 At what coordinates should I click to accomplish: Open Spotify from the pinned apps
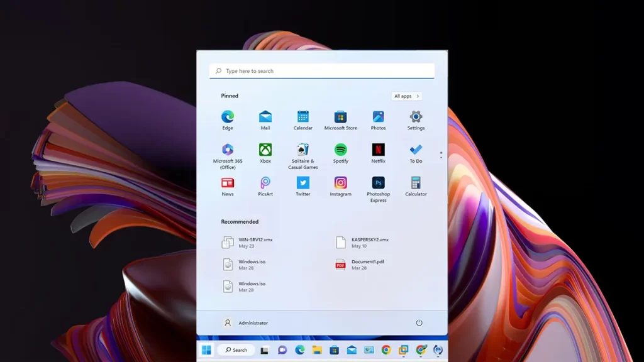(340, 150)
